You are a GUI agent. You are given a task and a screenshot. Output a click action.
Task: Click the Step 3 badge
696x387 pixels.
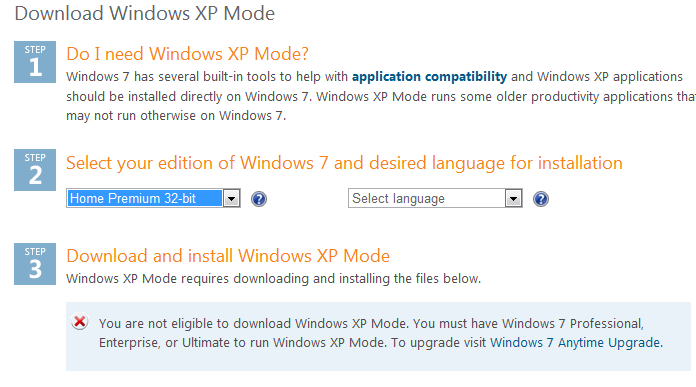coord(35,264)
